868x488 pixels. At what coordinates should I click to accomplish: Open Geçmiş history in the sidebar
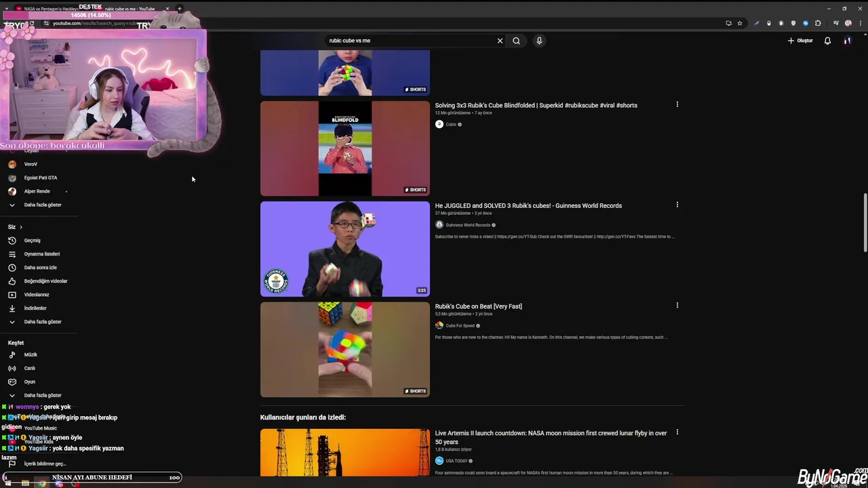click(39, 241)
